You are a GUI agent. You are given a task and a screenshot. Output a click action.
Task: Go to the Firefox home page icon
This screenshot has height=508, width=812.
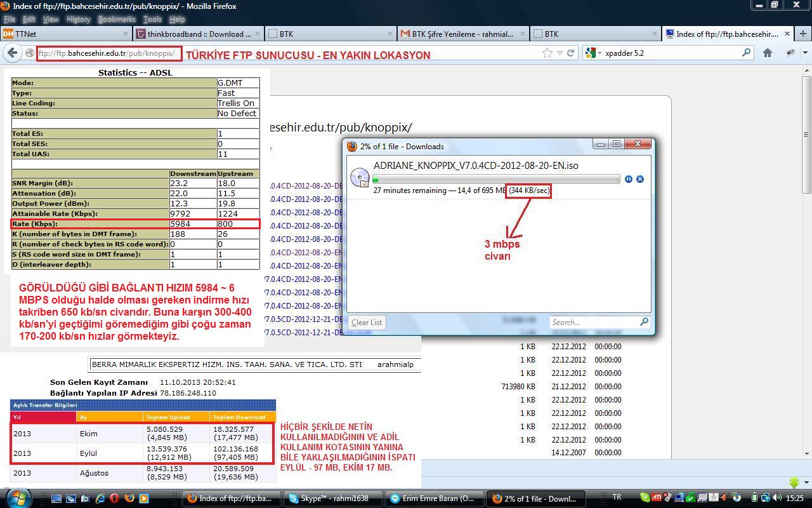(x=768, y=53)
